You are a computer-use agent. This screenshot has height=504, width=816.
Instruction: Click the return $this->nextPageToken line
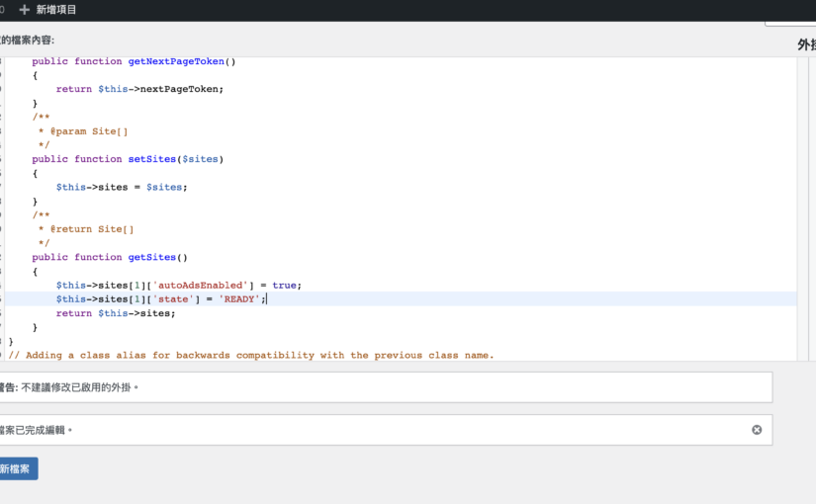click(139, 89)
